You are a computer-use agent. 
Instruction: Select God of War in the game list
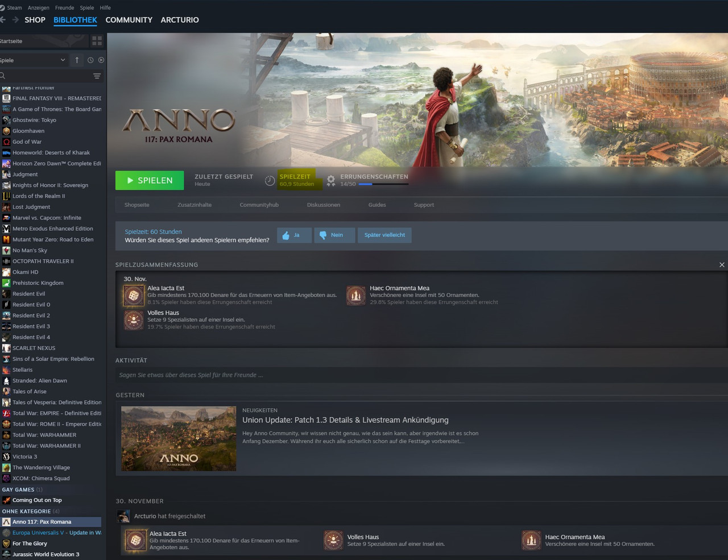click(x=51, y=142)
